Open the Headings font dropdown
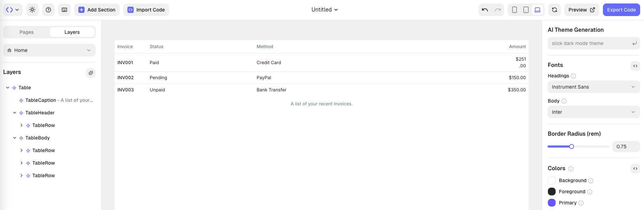The width and height of the screenshot is (644, 210). point(593,87)
